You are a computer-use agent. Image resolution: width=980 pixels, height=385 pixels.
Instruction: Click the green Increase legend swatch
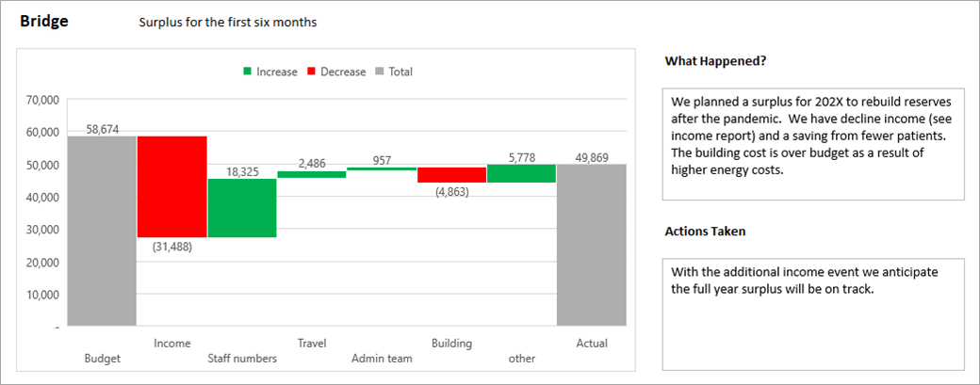pos(248,72)
